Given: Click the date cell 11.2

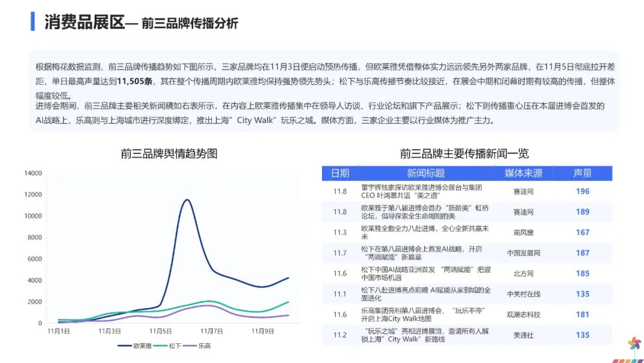Looking at the screenshot, I should [x=340, y=336].
